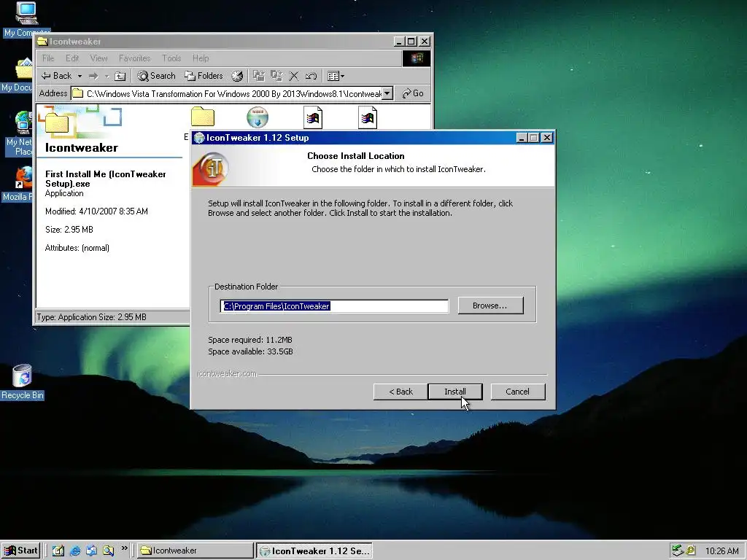747x560 pixels.
Task: Open the Mozilla Firefox desktop shortcut
Action: pos(18,184)
